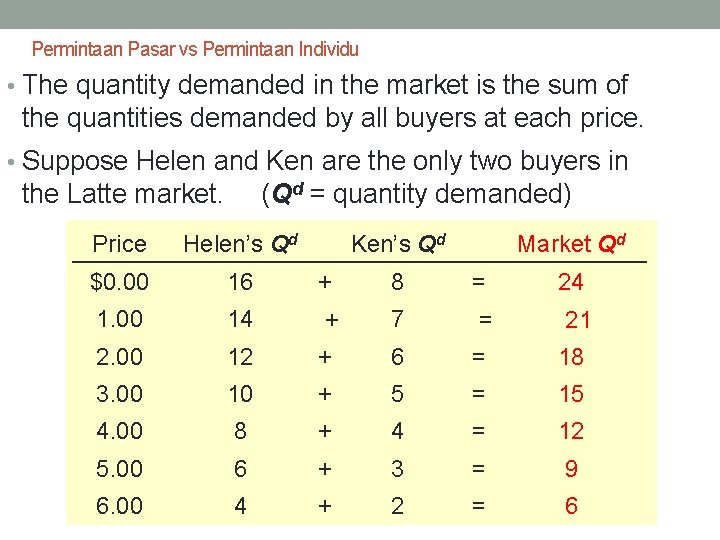Click the market quantity value 15
Screen dimensions: 720x540
click(570, 394)
